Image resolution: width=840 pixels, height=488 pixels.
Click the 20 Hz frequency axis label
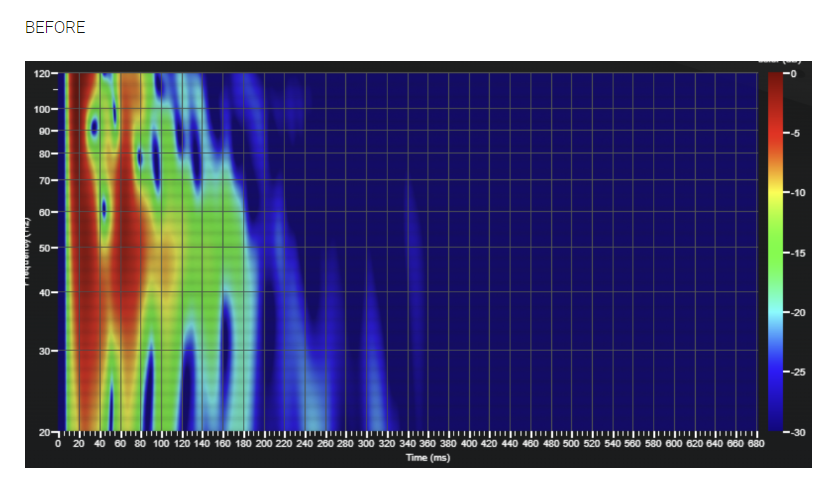click(44, 432)
